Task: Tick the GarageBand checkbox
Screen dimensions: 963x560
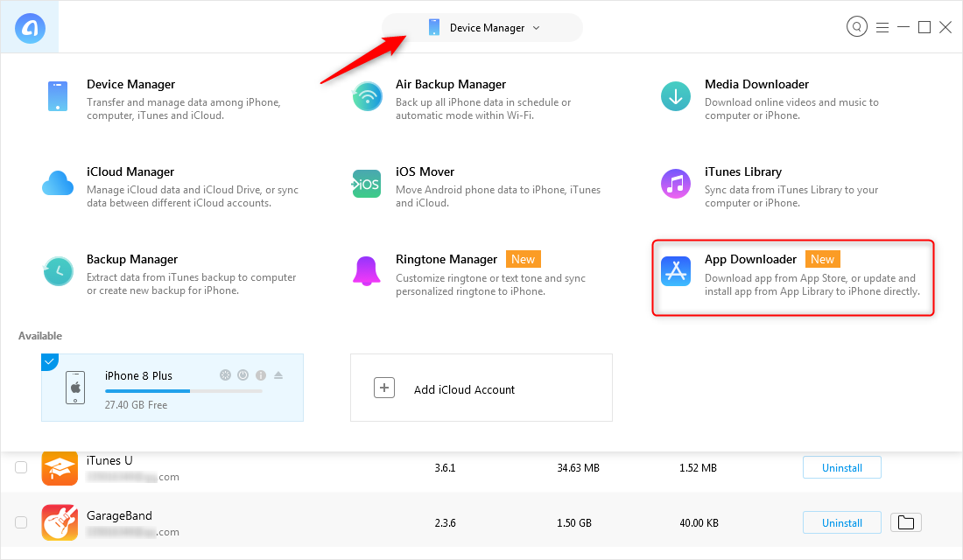Action: 21,522
